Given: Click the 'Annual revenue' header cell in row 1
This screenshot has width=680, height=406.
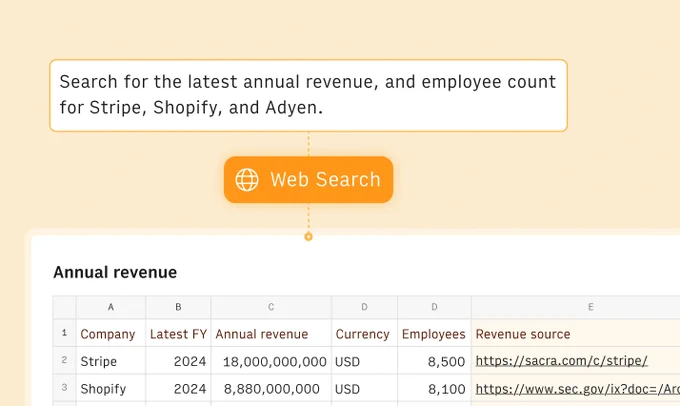Looking at the screenshot, I should pyautogui.click(x=271, y=334).
